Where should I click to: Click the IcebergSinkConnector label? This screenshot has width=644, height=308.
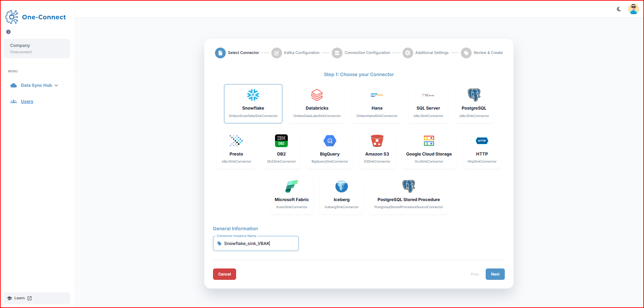(x=341, y=207)
